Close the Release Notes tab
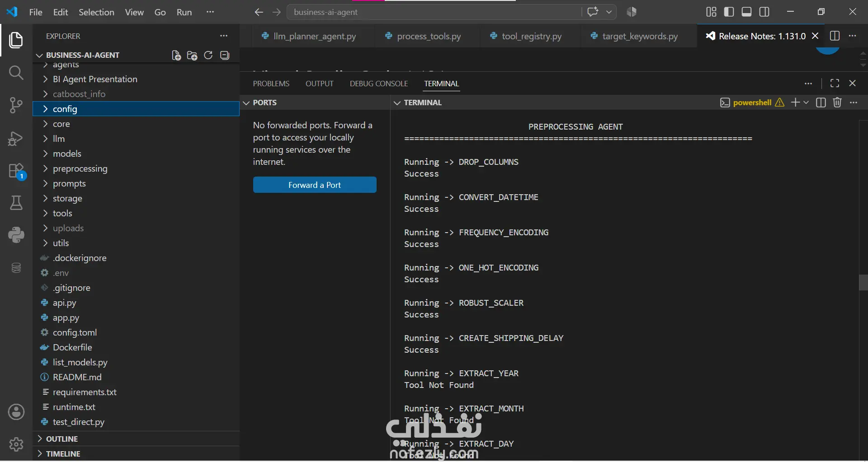 (x=815, y=36)
